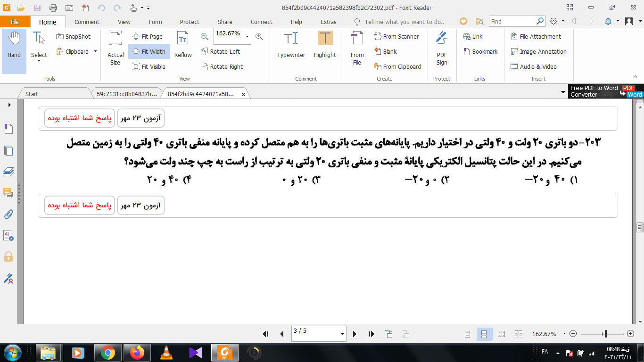This screenshot has width=644, height=362.
Task: Open the page number dropdown
Action: (x=342, y=334)
